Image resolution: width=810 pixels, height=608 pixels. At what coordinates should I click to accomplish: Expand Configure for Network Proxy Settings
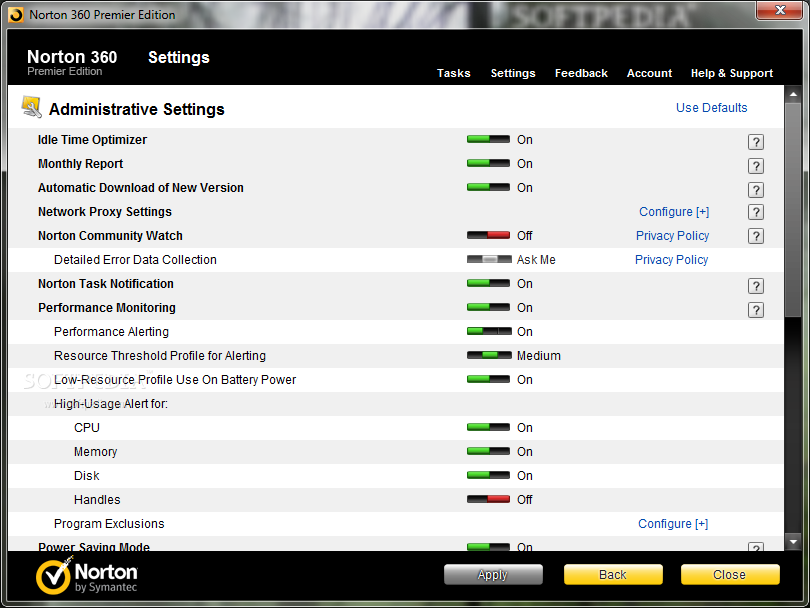(x=674, y=212)
